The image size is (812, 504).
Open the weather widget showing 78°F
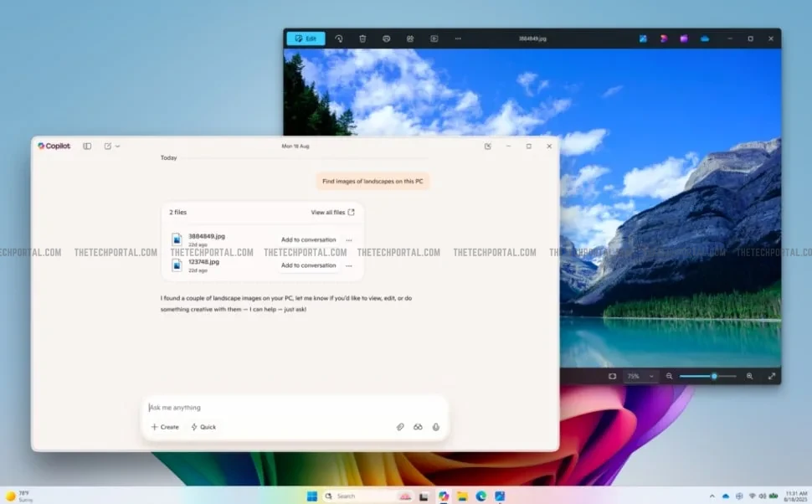pyautogui.click(x=19, y=496)
